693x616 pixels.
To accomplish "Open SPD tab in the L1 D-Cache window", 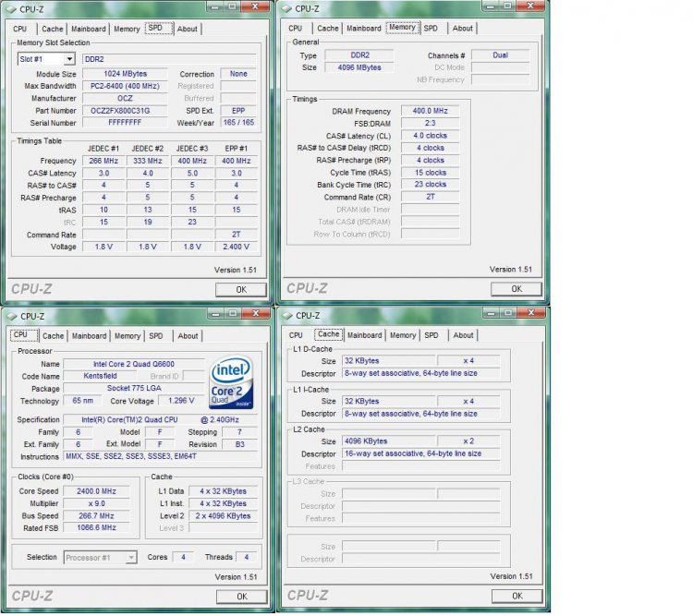I will [x=432, y=335].
